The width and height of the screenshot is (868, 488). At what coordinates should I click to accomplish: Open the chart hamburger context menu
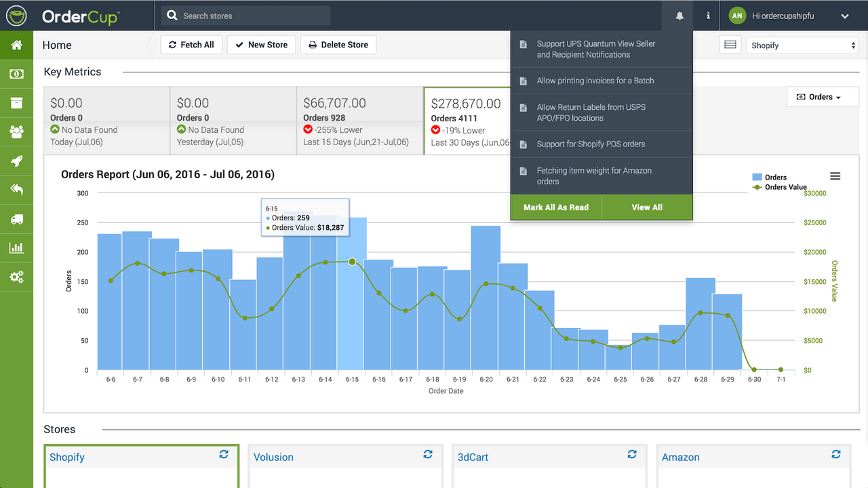[x=835, y=176]
